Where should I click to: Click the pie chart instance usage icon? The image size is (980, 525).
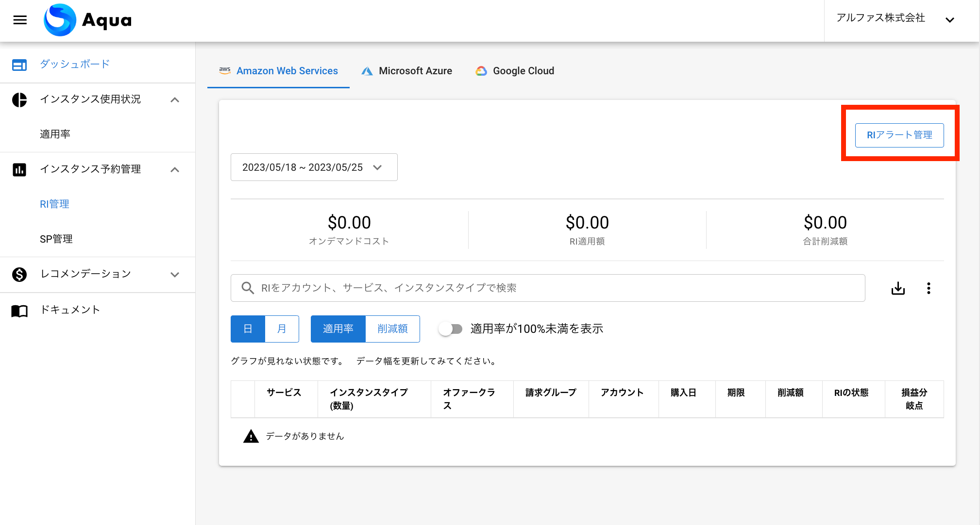[x=19, y=99]
